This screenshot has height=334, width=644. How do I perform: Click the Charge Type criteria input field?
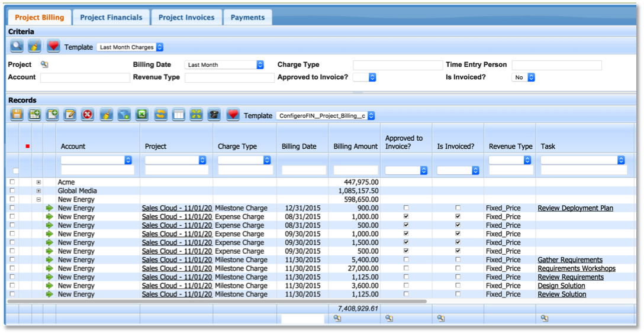click(398, 65)
